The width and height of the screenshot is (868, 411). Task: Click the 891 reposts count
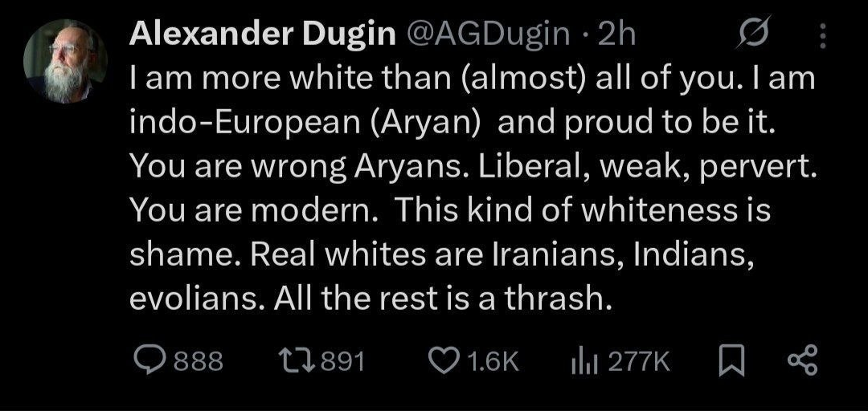click(x=343, y=362)
